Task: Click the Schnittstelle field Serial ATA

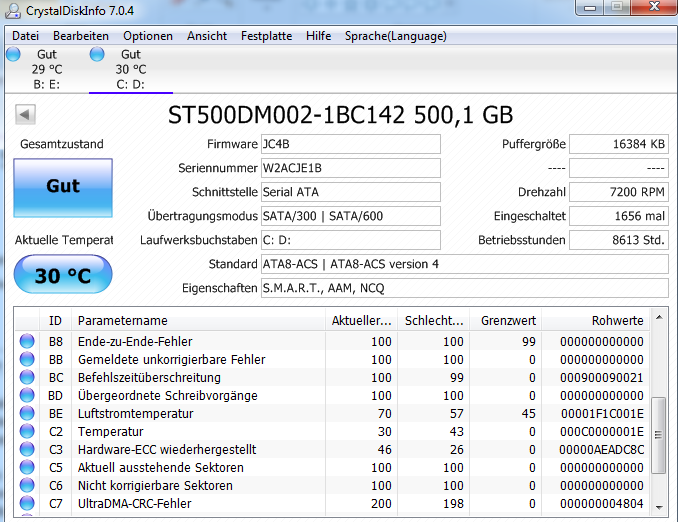Action: [x=351, y=192]
